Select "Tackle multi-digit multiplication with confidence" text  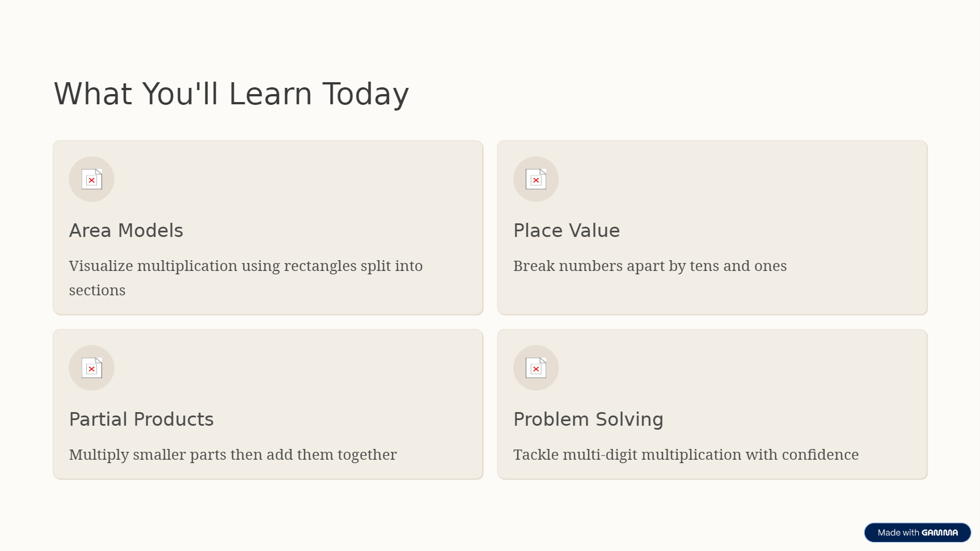(686, 455)
